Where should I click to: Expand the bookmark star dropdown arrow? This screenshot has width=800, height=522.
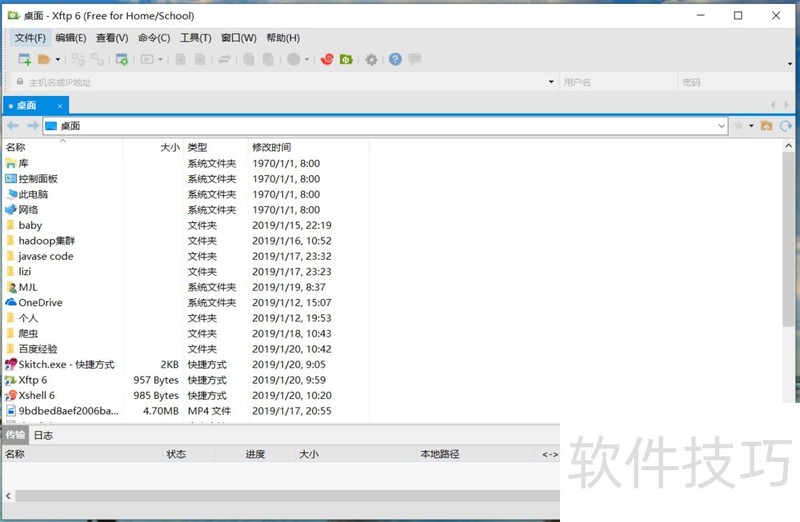tap(751, 126)
